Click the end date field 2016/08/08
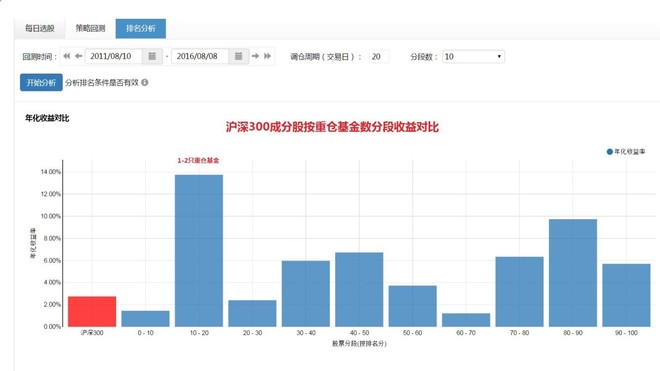This screenshot has width=660, height=371. [x=200, y=56]
